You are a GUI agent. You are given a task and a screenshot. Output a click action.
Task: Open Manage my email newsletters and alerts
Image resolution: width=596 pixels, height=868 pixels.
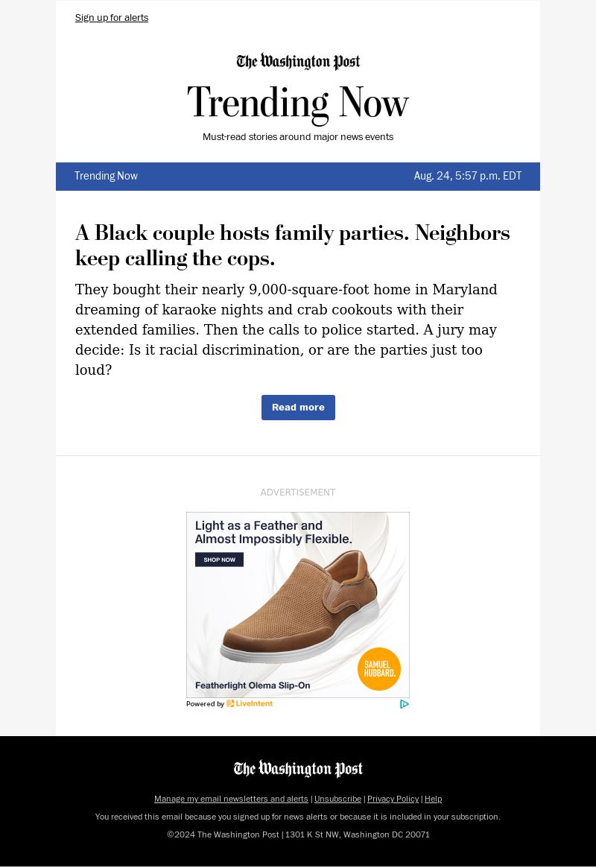tap(231, 799)
